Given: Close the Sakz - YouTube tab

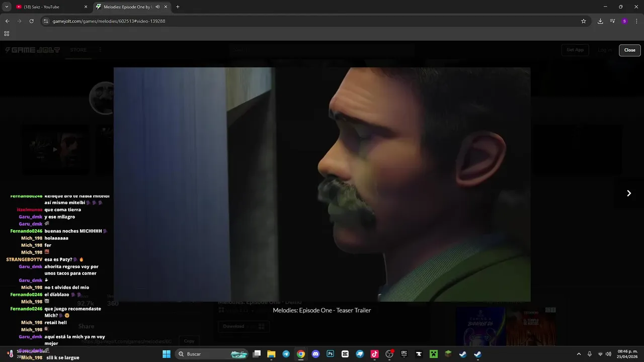Looking at the screenshot, I should 86,7.
